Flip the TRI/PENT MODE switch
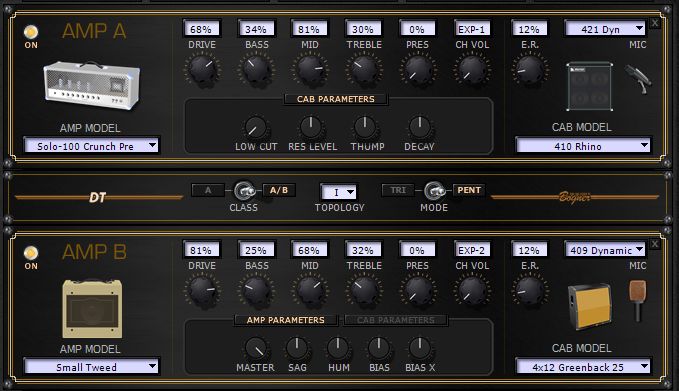 tap(434, 191)
